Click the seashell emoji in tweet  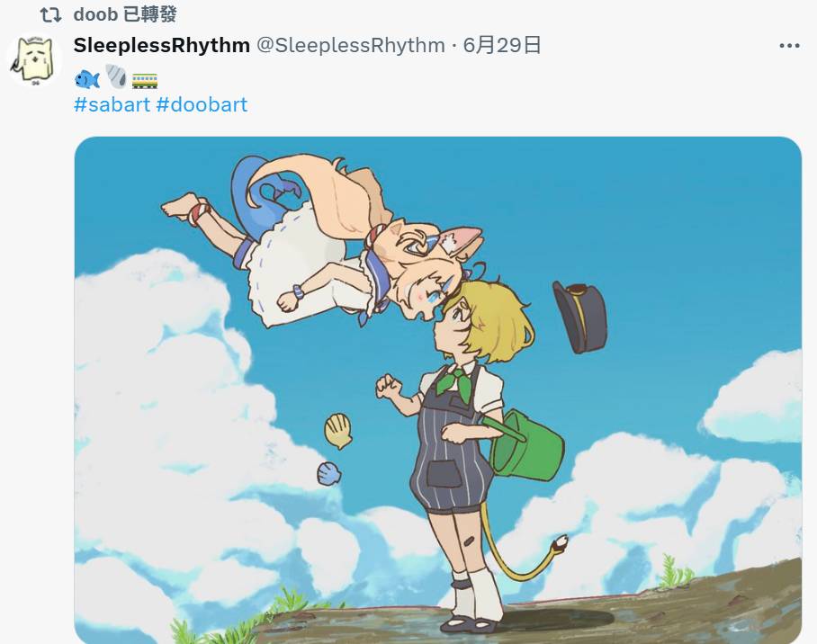tap(116, 76)
